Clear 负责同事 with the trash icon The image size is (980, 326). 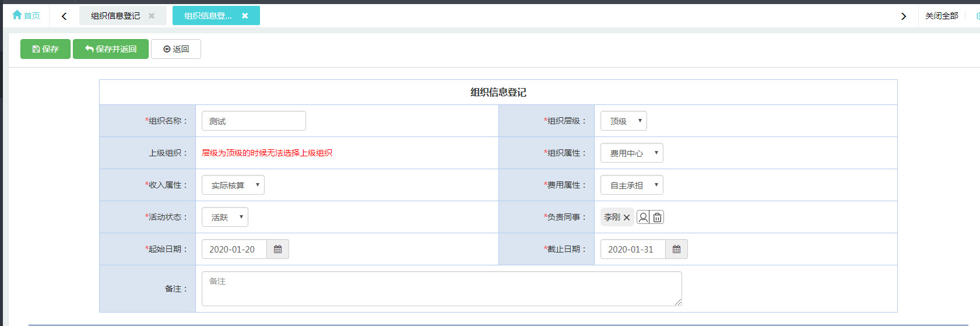click(657, 217)
